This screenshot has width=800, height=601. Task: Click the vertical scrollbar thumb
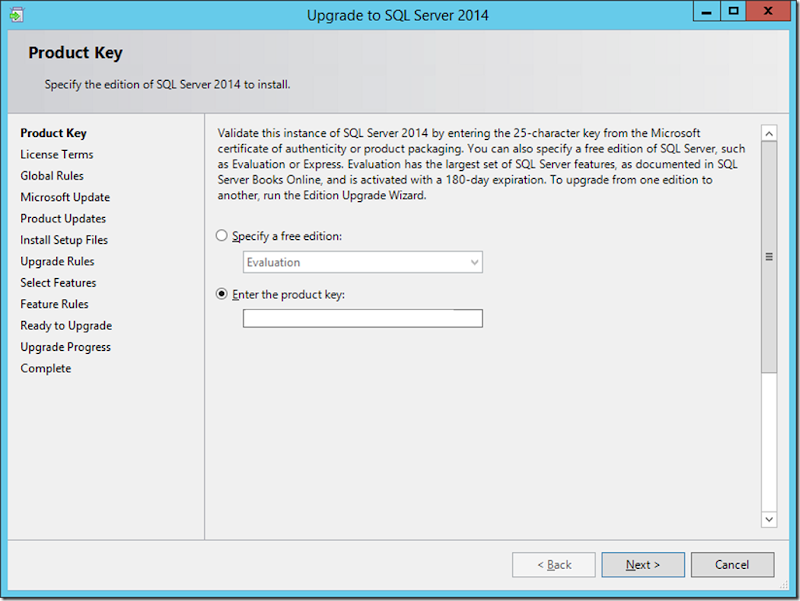click(x=769, y=257)
